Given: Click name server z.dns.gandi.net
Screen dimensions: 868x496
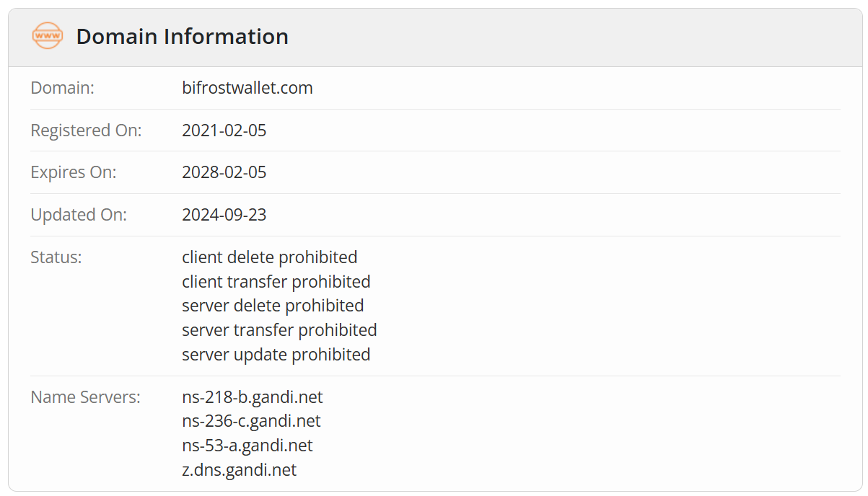Looking at the screenshot, I should (240, 470).
